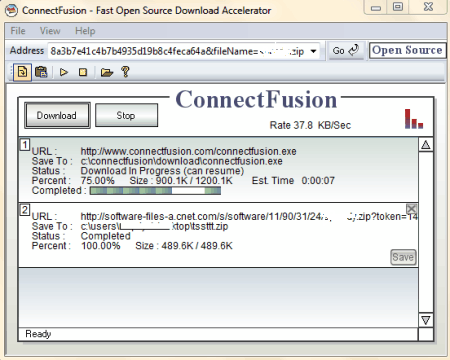
Task: Click the Rate 37.8 KB/Sec text
Action: [x=310, y=125]
